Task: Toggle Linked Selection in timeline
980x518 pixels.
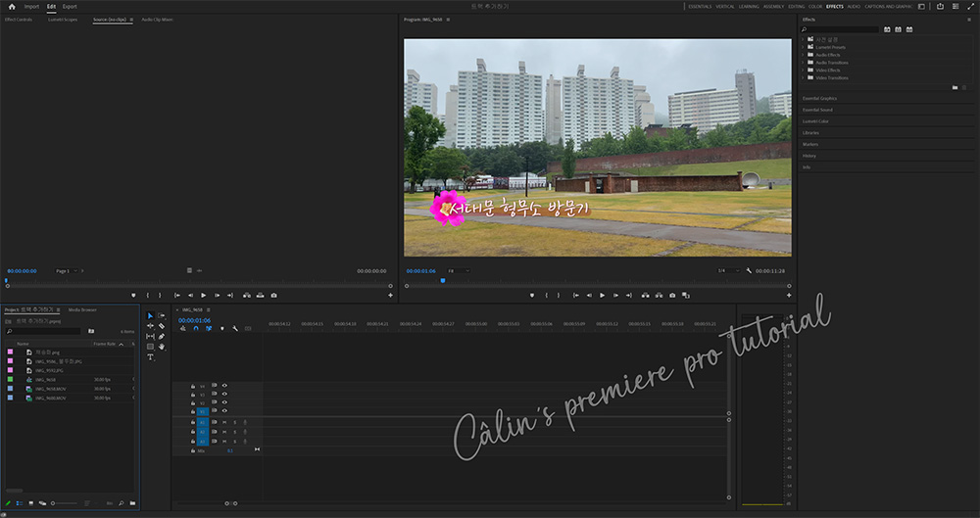Action: [x=209, y=328]
